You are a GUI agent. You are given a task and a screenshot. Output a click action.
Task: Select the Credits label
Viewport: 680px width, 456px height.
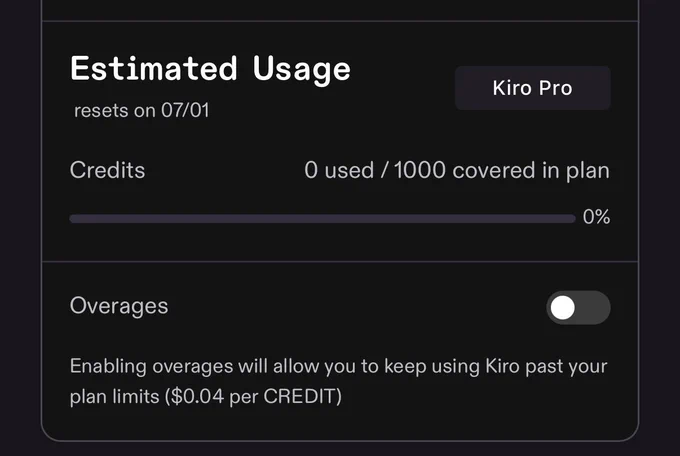pyautogui.click(x=107, y=170)
